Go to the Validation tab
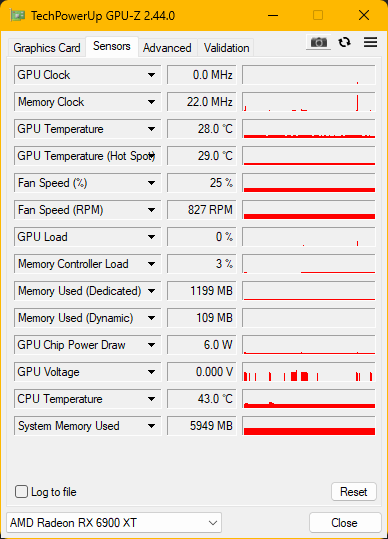Viewport: 388px width, 539px height. point(226,48)
